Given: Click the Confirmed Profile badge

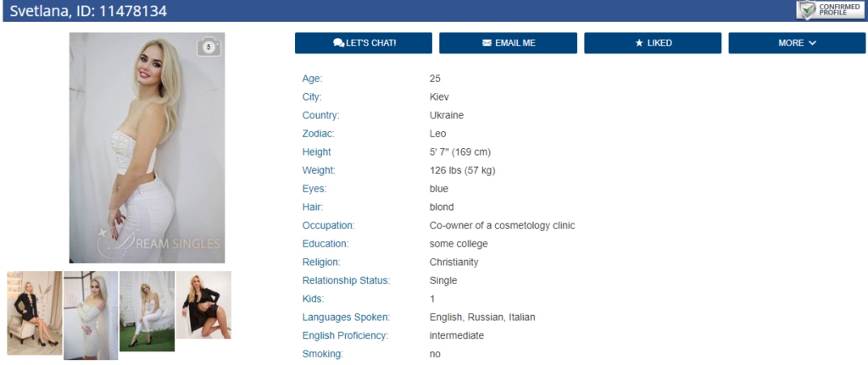Looking at the screenshot, I should click(831, 10).
